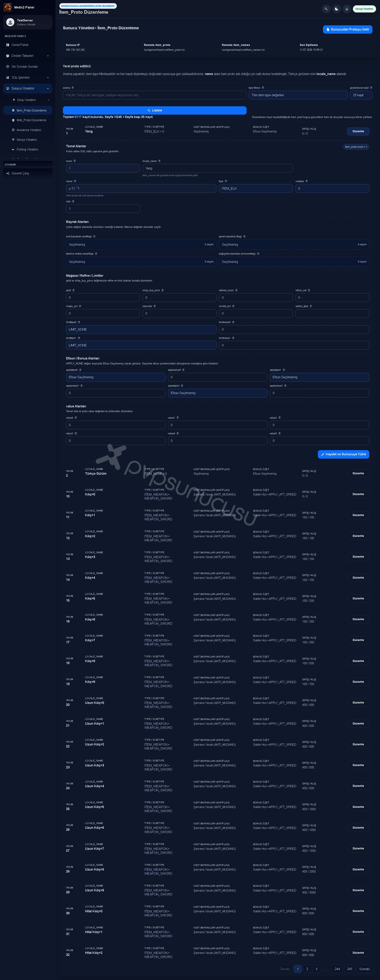Click 'Sunucudan Protoyu Getir' button
This screenshot has width=380, height=980.
(x=347, y=29)
